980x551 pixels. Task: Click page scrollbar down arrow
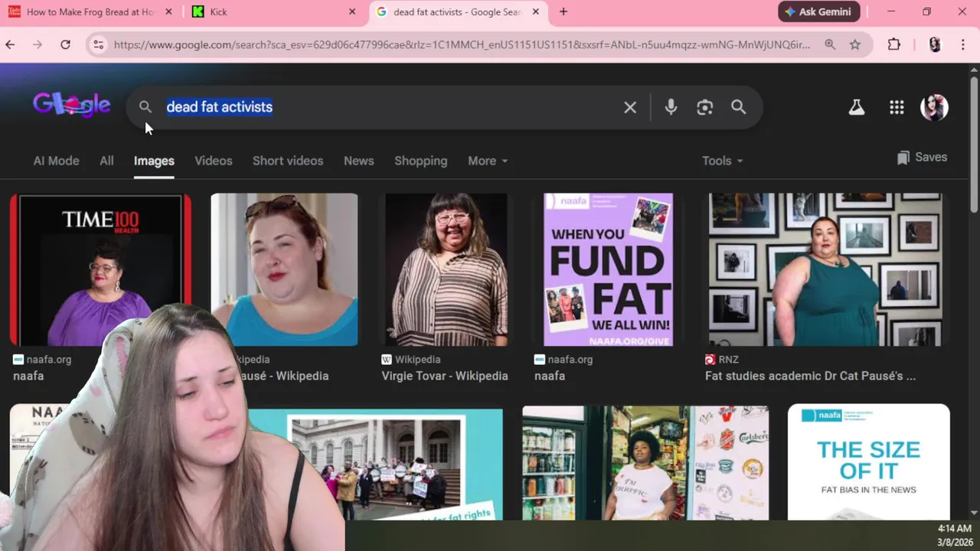pos(974,514)
